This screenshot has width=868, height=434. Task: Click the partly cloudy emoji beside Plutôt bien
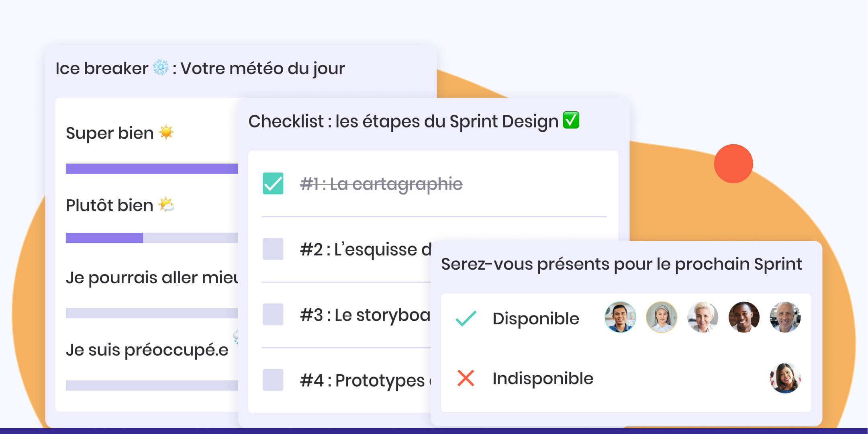166,205
